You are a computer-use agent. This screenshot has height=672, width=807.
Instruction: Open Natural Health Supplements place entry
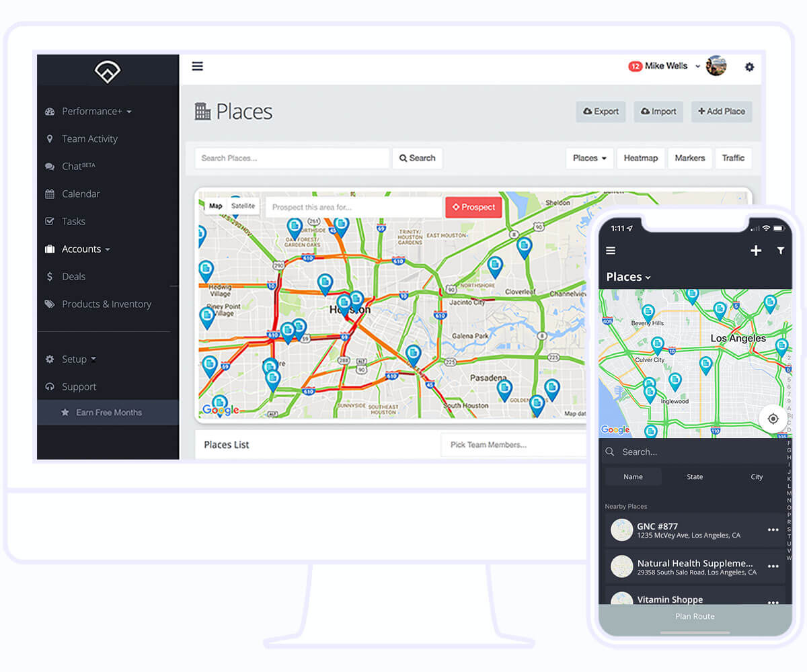pos(695,566)
